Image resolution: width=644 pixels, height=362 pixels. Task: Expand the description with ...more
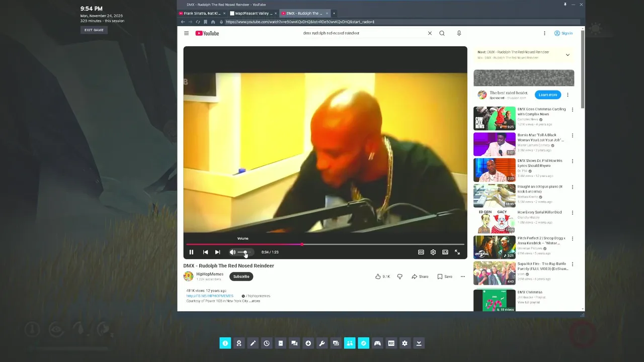[256, 301]
